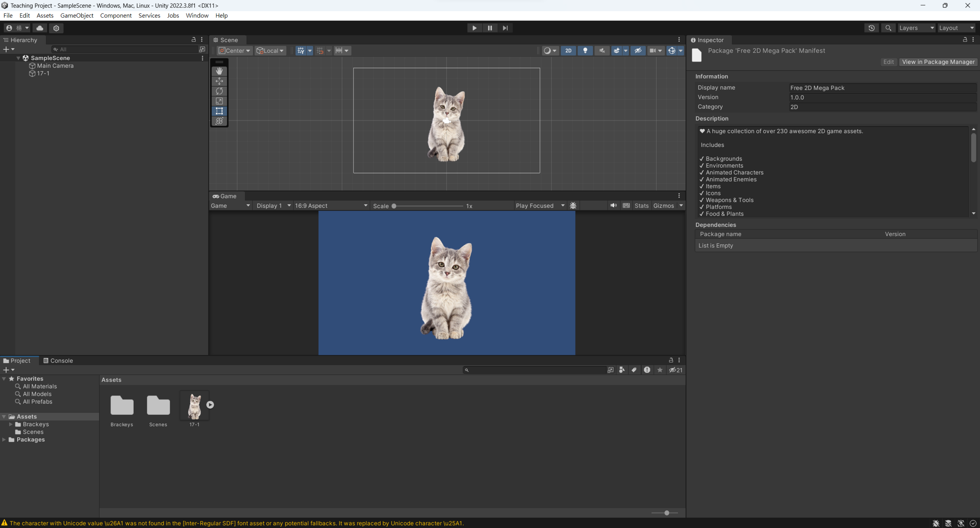Viewport: 980px width, 528px height.
Task: Open the Play Focused dropdown
Action: click(540, 206)
